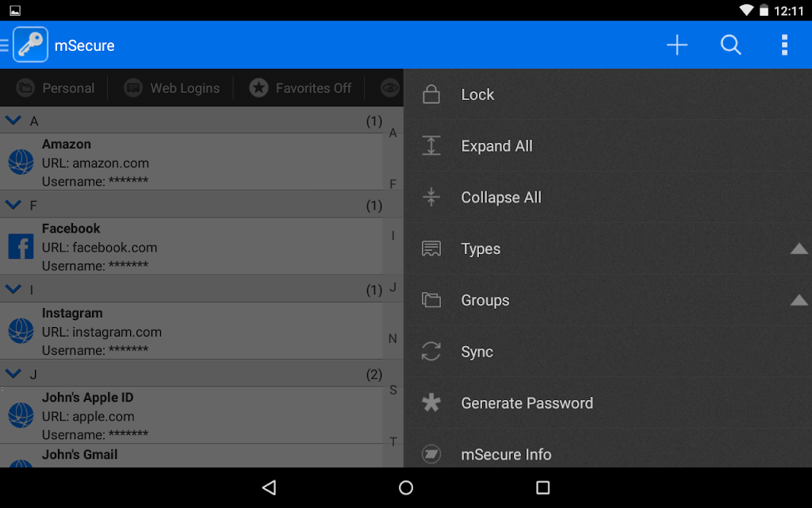The width and height of the screenshot is (812, 508).
Task: Click the Sync arrows icon
Action: pos(431,352)
